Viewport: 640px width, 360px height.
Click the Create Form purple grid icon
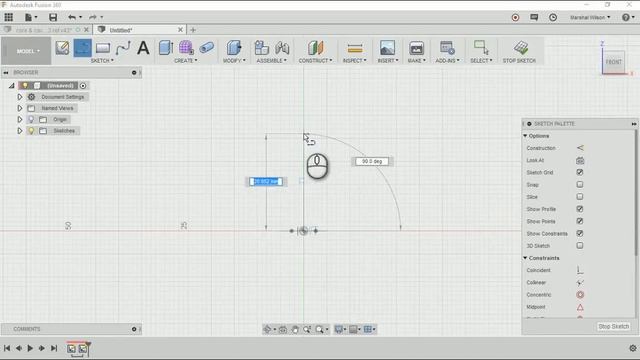pos(186,48)
